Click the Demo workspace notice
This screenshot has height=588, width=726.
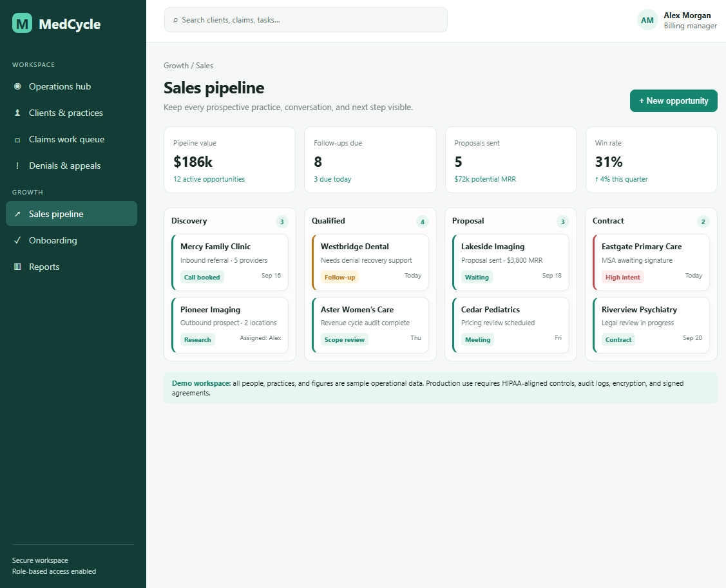441,388
